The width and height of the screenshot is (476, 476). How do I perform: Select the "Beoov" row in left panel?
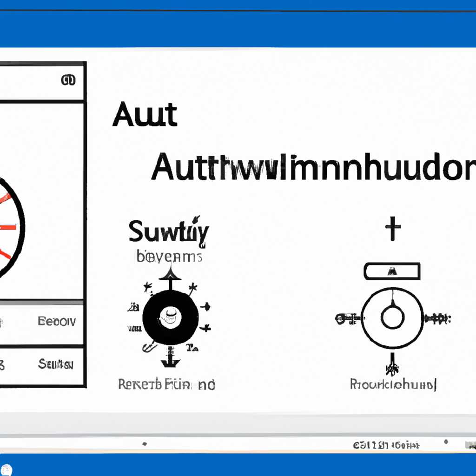[41, 323]
